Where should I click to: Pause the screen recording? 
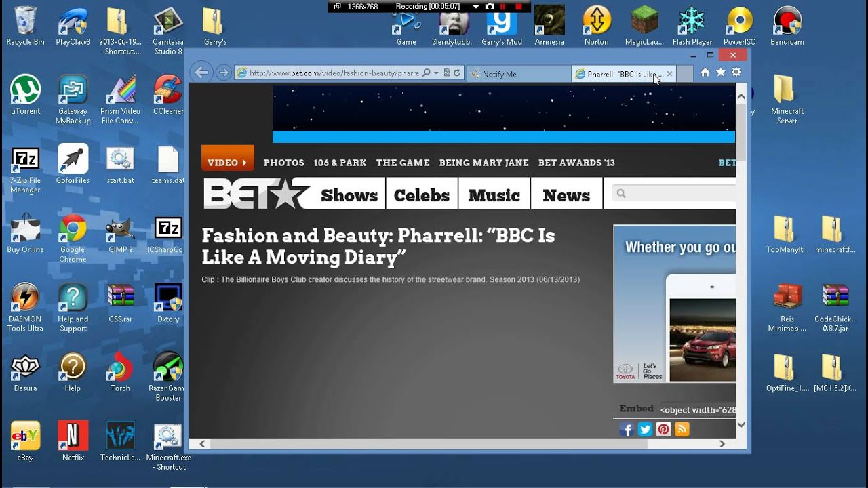click(503, 6)
